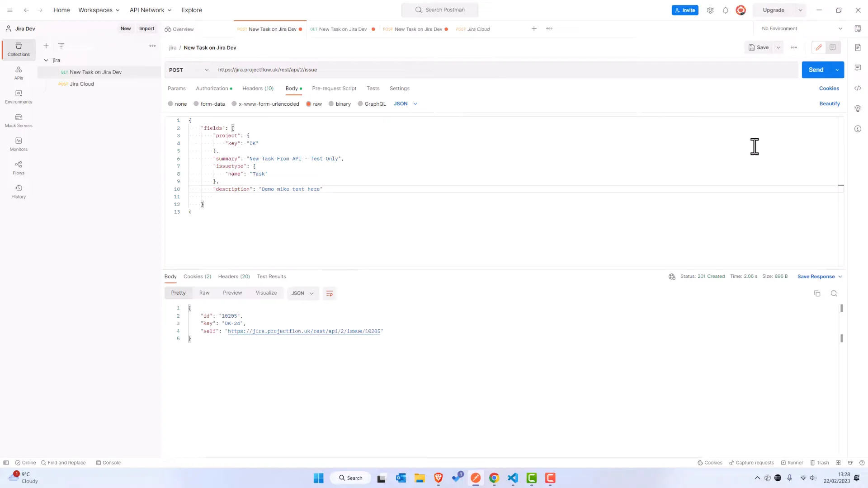
Task: Switch to the Params tab
Action: point(177,89)
